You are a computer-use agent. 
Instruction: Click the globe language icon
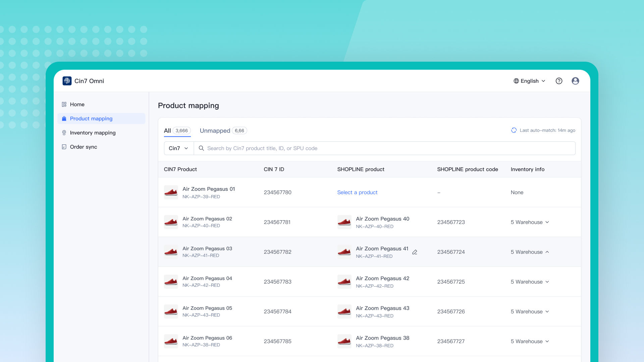516,81
